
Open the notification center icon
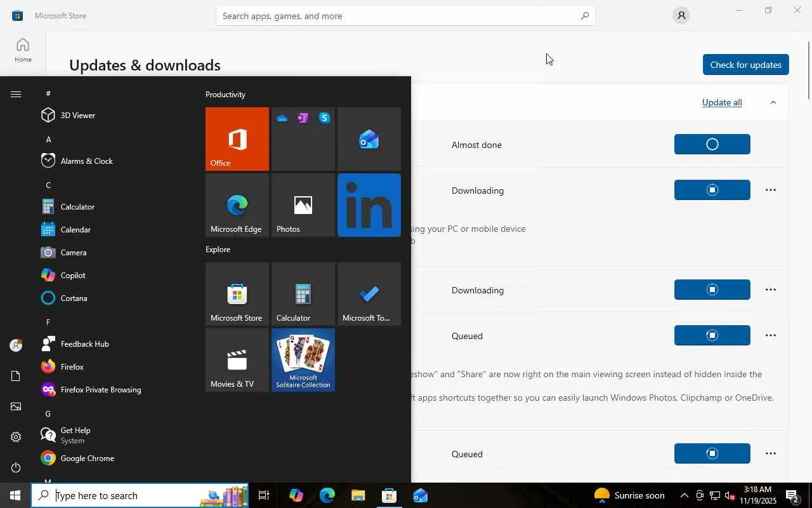792,495
